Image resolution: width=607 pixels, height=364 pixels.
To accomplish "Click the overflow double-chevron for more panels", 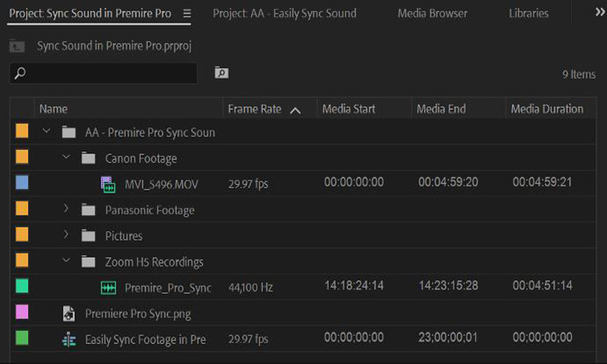I will coord(600,12).
